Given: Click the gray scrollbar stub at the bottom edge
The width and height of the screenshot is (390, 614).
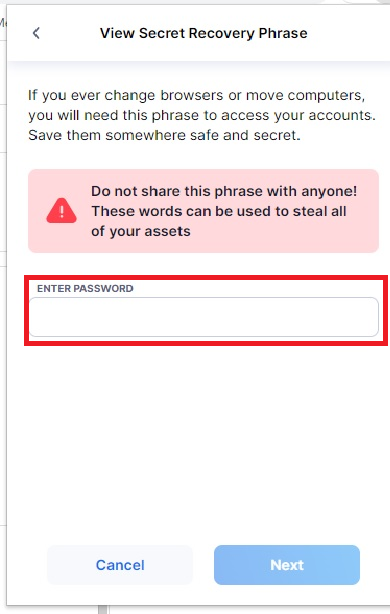Looking at the screenshot, I should click(x=103, y=609).
